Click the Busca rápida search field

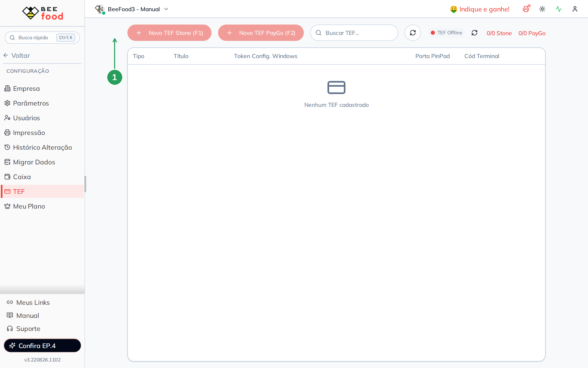pos(42,38)
